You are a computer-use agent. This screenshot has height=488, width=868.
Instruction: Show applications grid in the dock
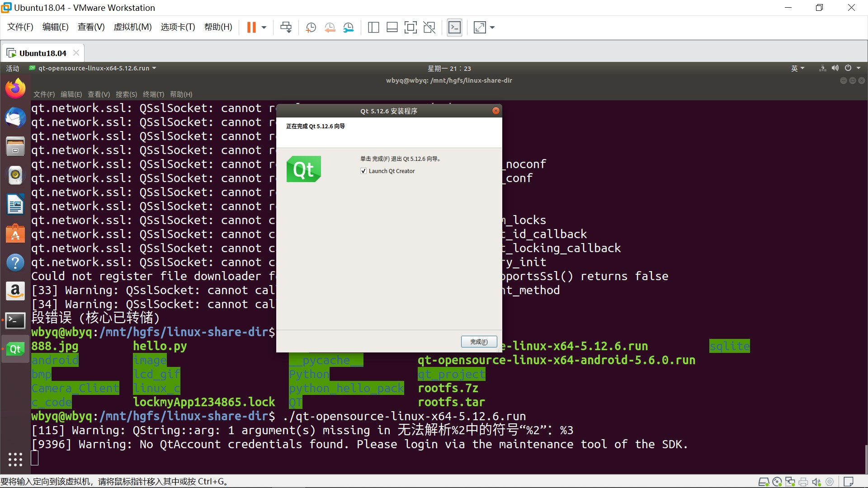(x=15, y=459)
